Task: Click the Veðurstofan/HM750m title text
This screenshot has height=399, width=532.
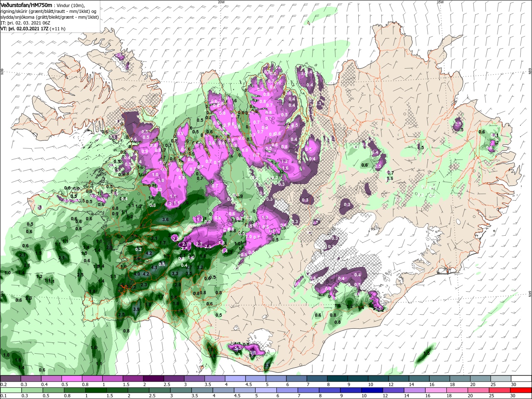Action: click(26, 5)
